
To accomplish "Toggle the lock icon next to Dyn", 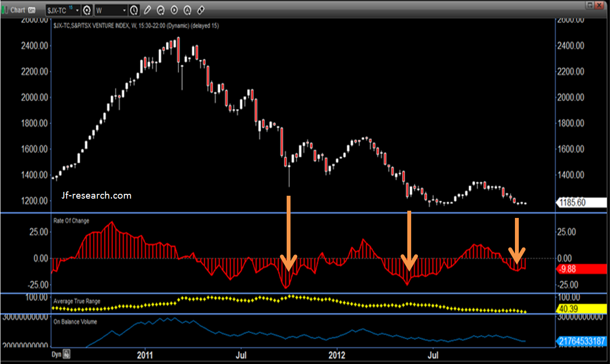I will point(67,354).
